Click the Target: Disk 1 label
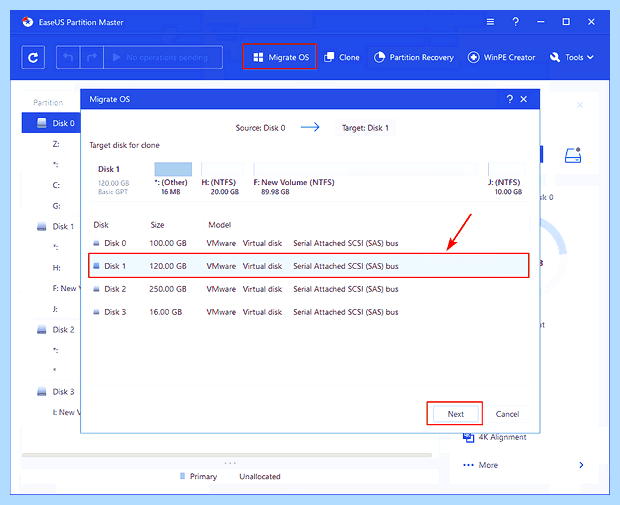 coord(365,128)
